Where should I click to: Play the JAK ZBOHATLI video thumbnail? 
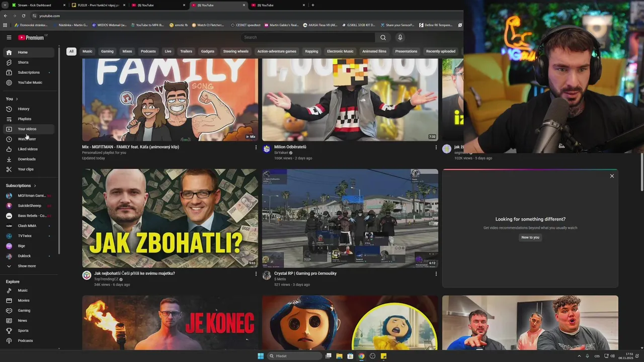coord(170,218)
